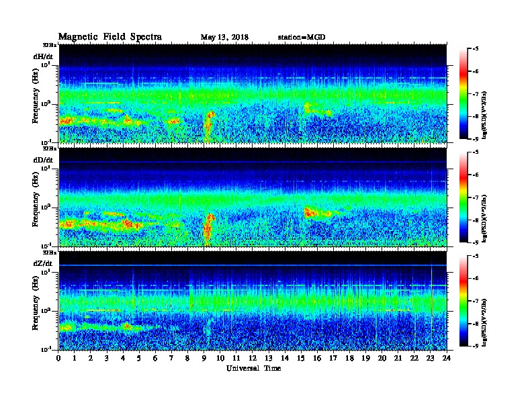The image size is (532, 411).
Task: Click the hour 21 tick label on the time axis
Action: [398, 358]
